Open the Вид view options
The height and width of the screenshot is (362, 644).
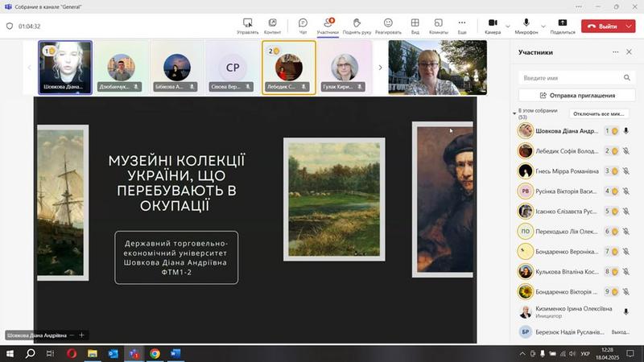tap(415, 27)
